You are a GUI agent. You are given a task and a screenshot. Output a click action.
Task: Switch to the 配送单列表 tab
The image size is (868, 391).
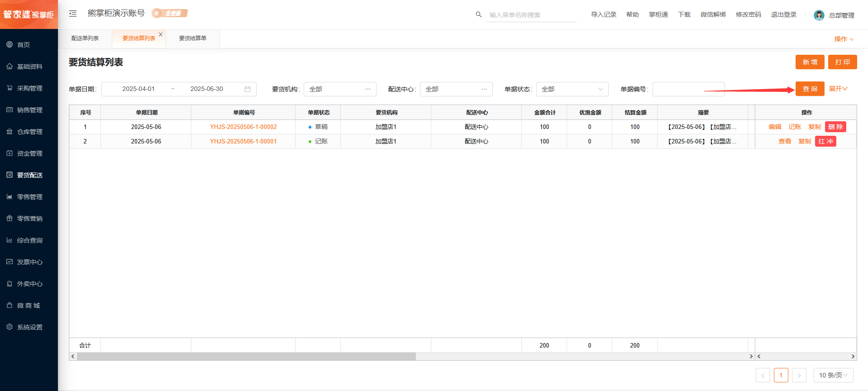tap(85, 38)
